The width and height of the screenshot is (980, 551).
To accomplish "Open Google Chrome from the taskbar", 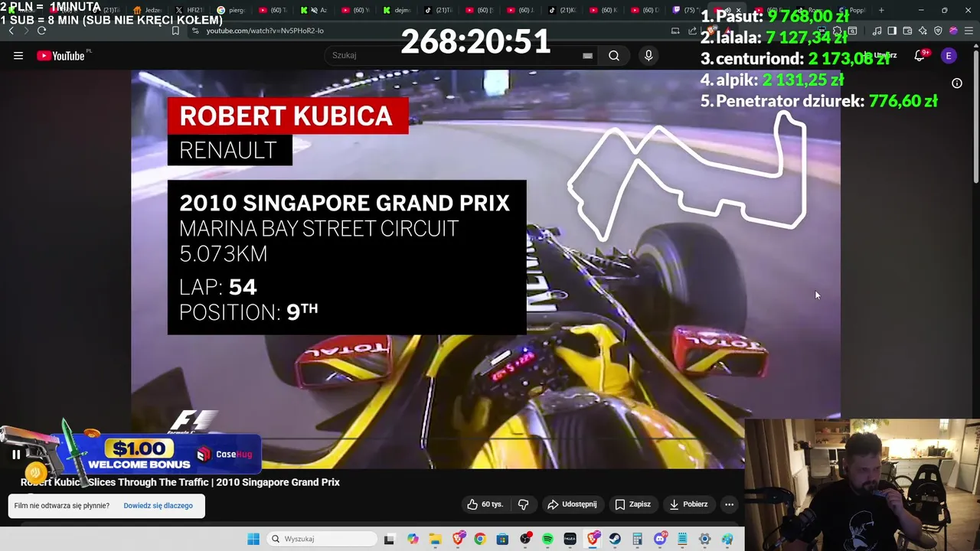I will click(x=479, y=539).
